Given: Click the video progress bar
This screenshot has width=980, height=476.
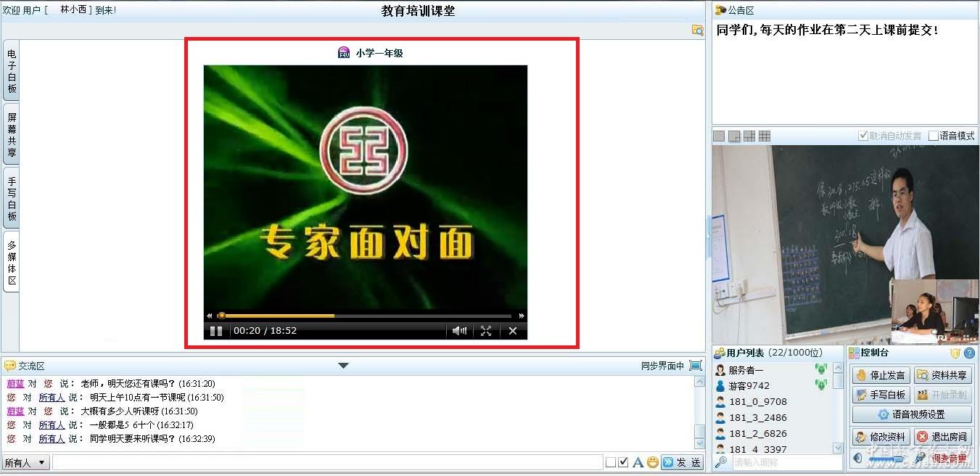Looking at the screenshot, I should click(363, 316).
